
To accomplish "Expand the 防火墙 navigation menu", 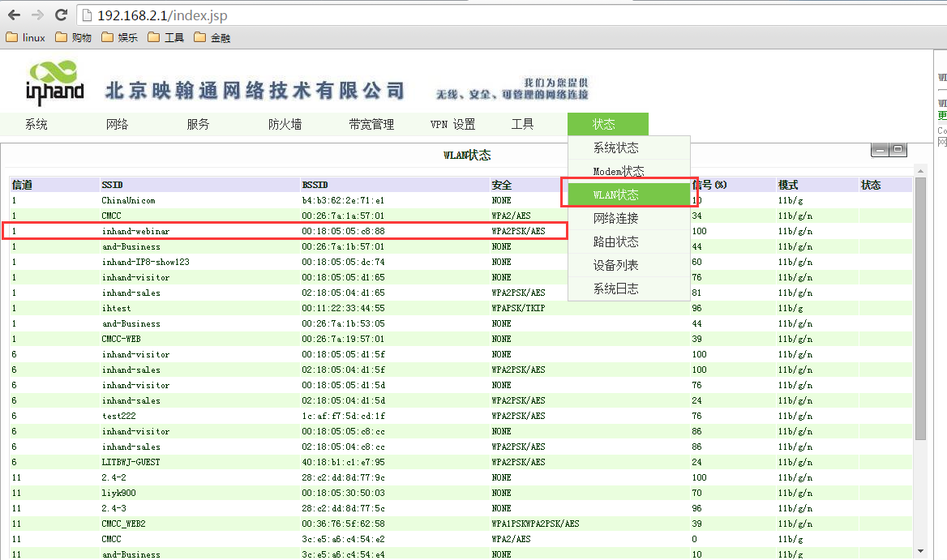I will coord(285,124).
